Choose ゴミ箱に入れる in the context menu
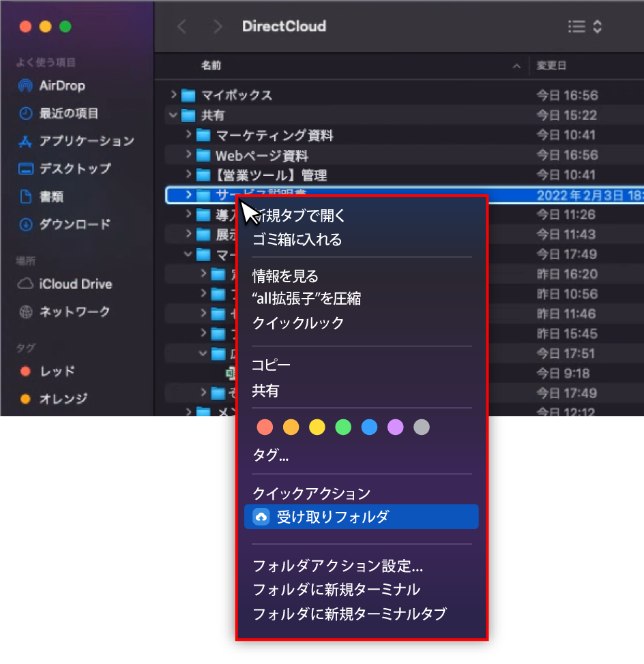Viewport: 644px width, 664px height. [x=297, y=240]
